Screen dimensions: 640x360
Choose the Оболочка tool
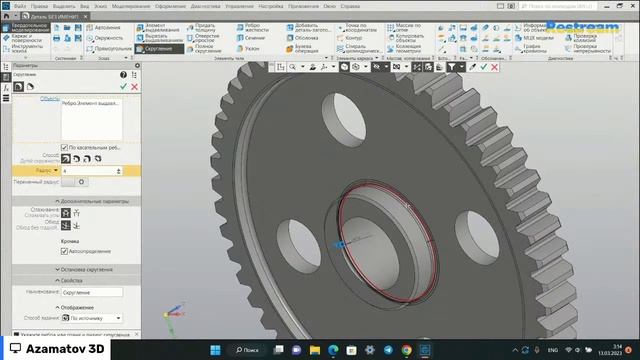pyautogui.click(x=302, y=38)
